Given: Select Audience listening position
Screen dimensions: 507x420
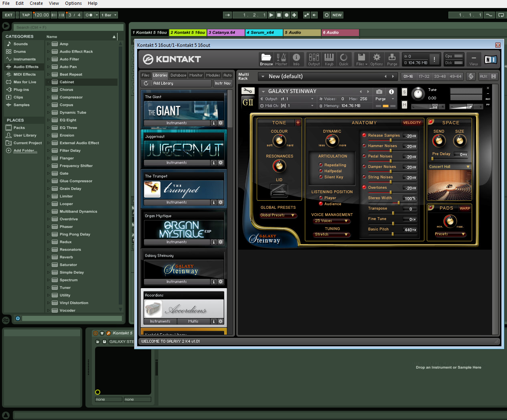Looking at the screenshot, I should [x=321, y=204].
